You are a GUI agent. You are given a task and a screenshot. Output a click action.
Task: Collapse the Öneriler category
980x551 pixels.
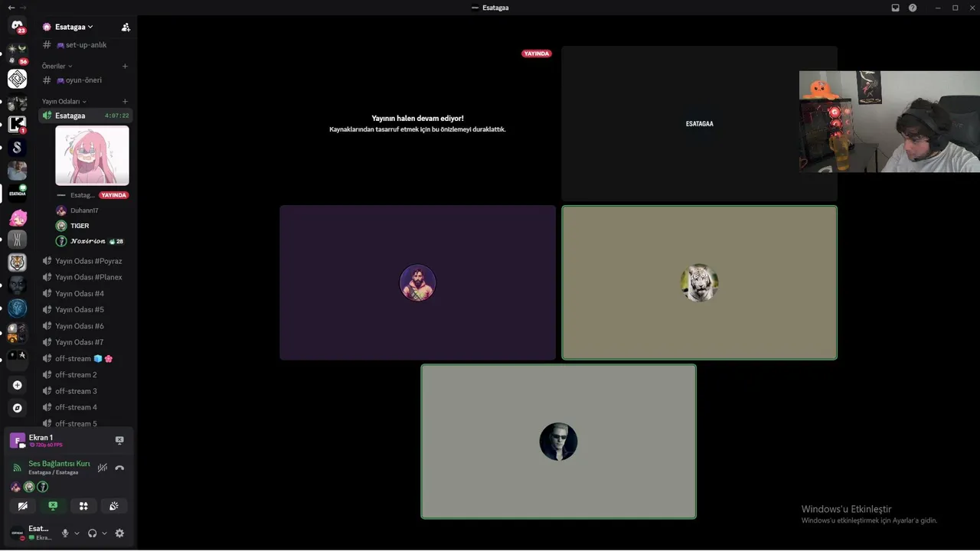[57, 66]
